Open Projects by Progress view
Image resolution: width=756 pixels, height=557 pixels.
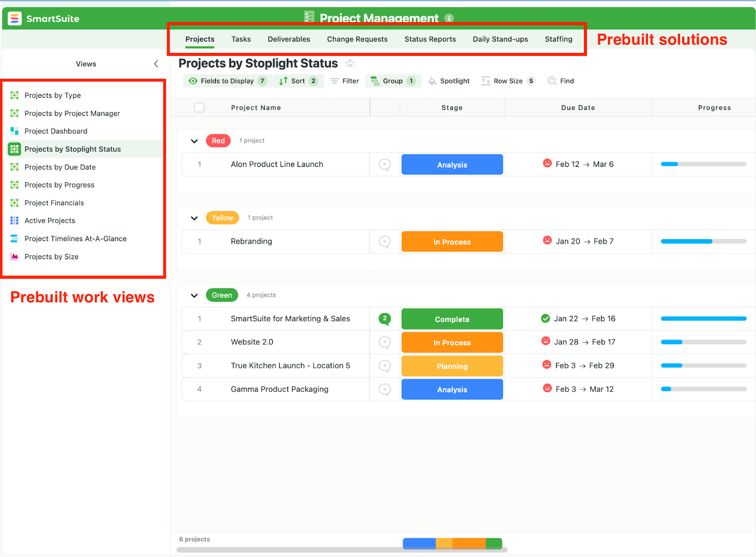(59, 185)
